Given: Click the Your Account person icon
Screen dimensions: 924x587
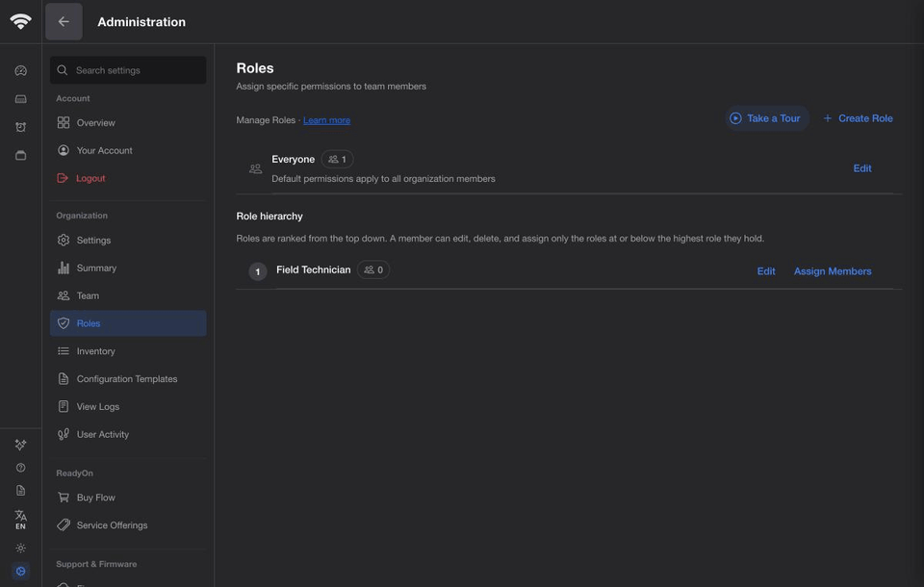Looking at the screenshot, I should coord(64,150).
